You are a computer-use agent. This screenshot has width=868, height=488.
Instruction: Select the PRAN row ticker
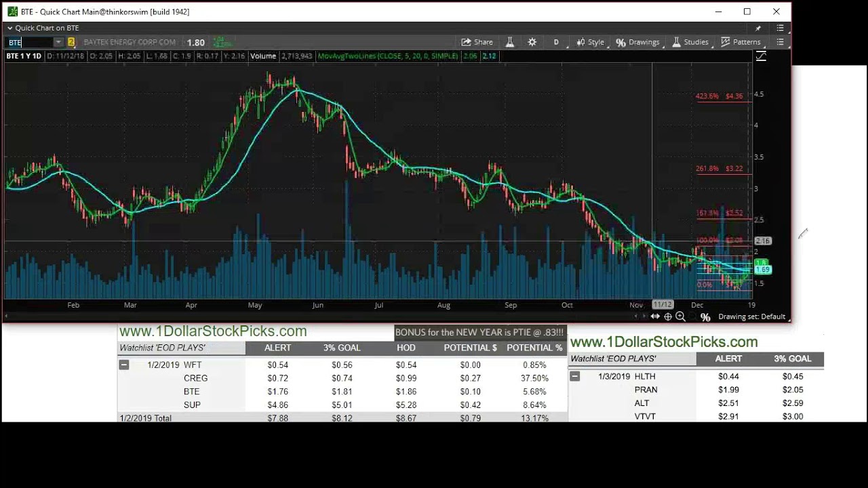646,390
